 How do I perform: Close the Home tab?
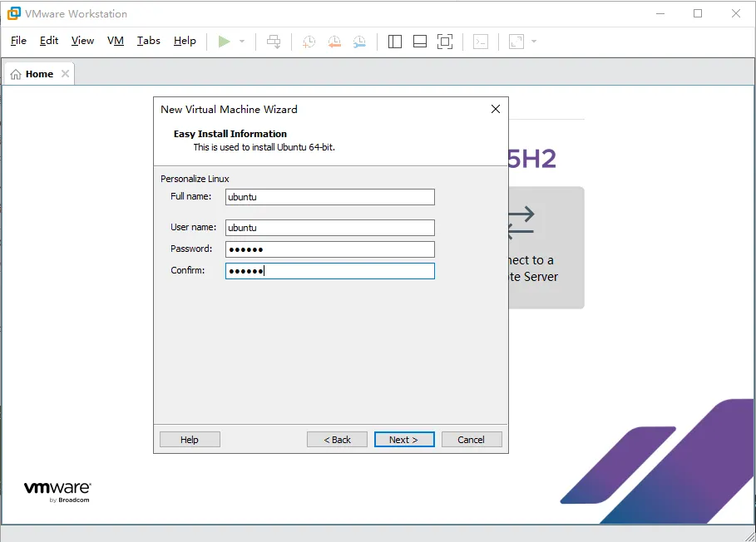65,74
